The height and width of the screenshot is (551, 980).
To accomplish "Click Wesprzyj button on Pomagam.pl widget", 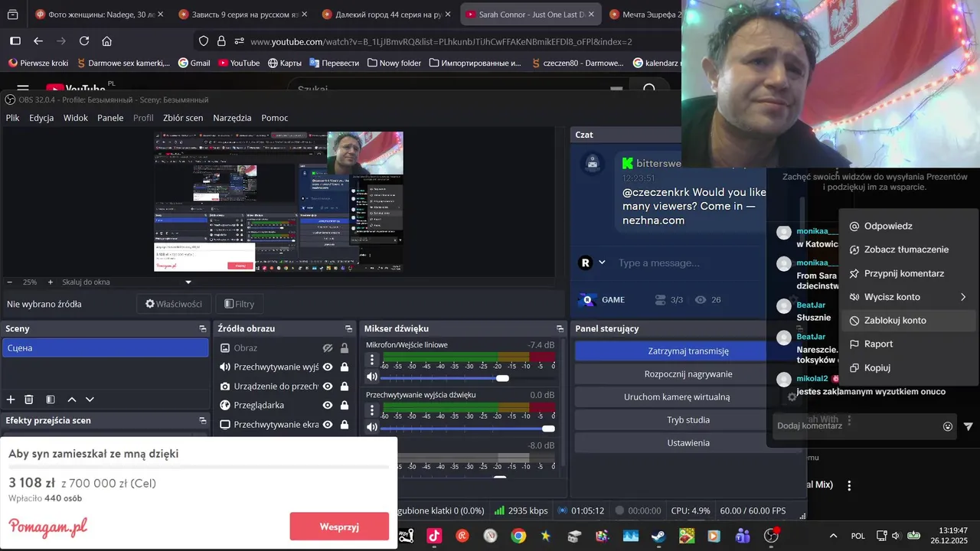I will (x=339, y=527).
